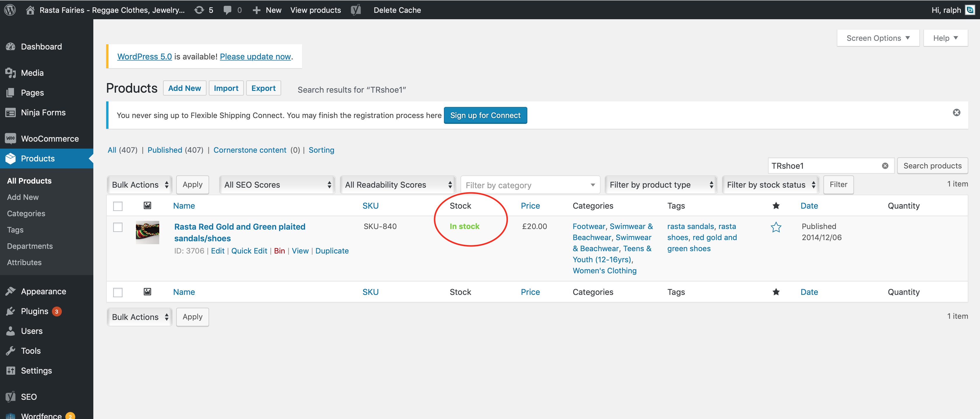This screenshot has height=419, width=980.
Task: Dismiss the Flexible Shipping Connect notice
Action: click(956, 112)
